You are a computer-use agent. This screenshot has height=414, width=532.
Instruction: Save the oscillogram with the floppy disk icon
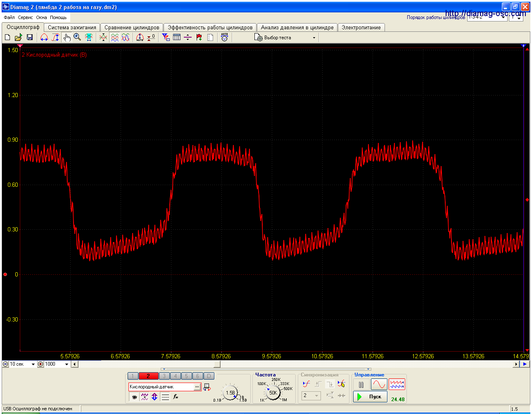30,38
